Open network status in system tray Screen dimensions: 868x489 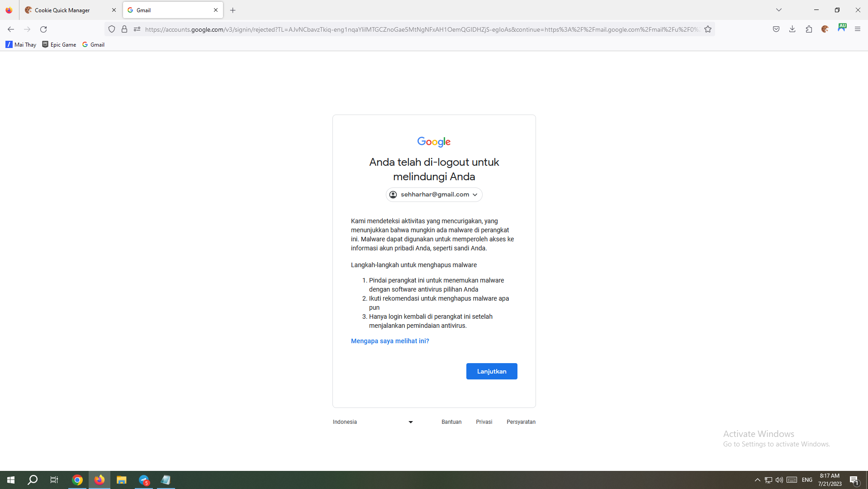pyautogui.click(x=768, y=480)
